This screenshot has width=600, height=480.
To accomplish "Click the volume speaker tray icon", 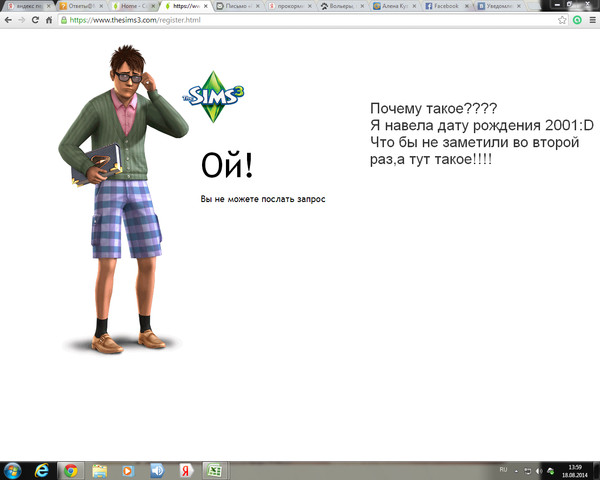I will [539, 471].
